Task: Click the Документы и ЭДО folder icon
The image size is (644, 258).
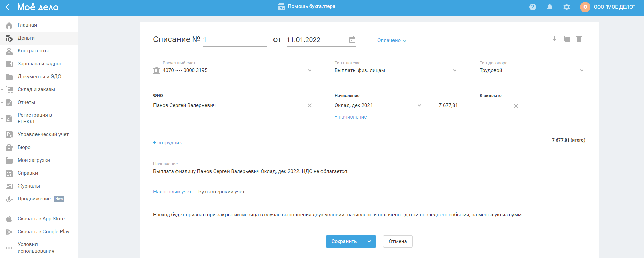Action: pos(9,77)
